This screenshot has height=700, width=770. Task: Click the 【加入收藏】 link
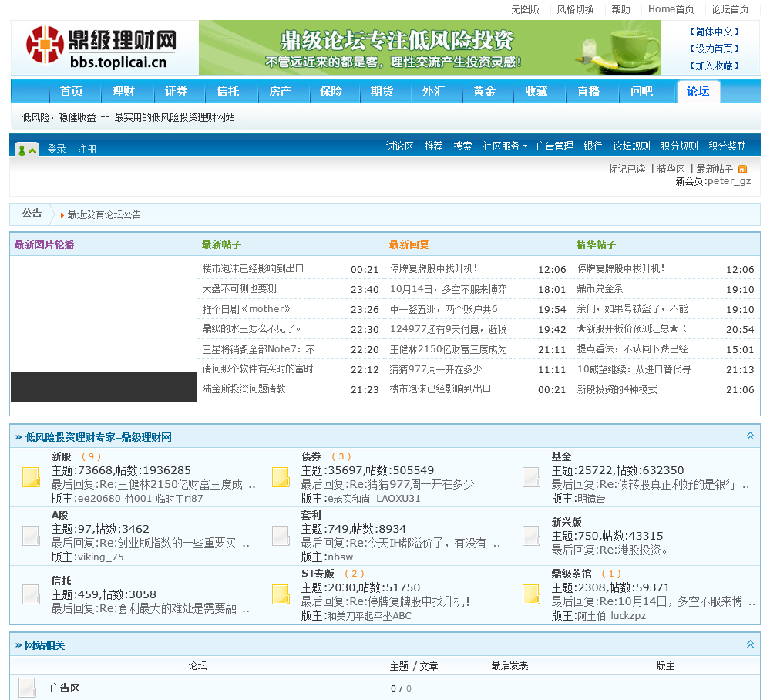[714, 66]
